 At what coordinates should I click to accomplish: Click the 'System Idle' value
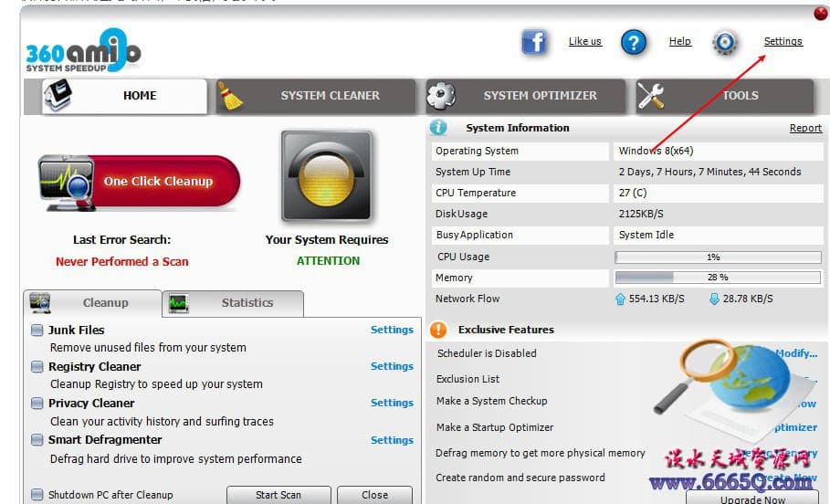point(646,235)
